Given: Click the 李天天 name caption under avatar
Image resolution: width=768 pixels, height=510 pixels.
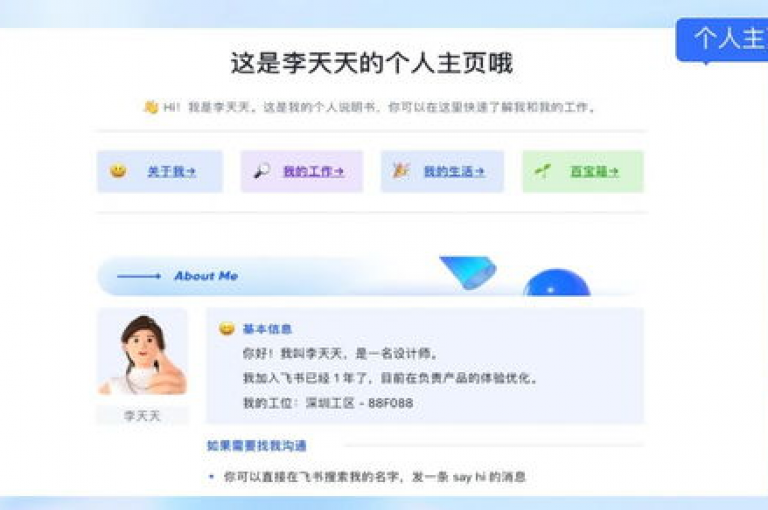Looking at the screenshot, I should pyautogui.click(x=142, y=416).
